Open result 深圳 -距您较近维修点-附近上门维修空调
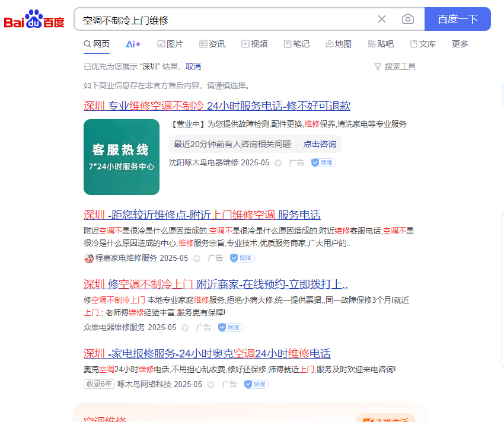The width and height of the screenshot is (504, 422). coord(202,215)
